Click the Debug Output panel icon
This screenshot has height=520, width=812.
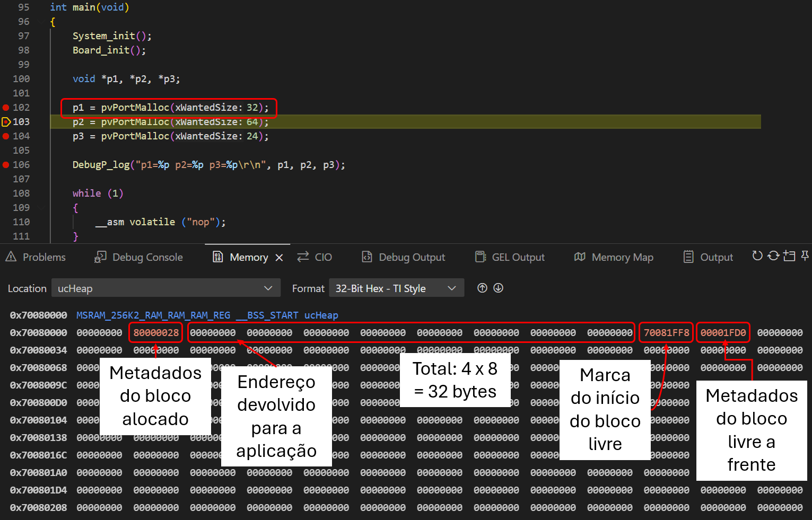point(366,257)
